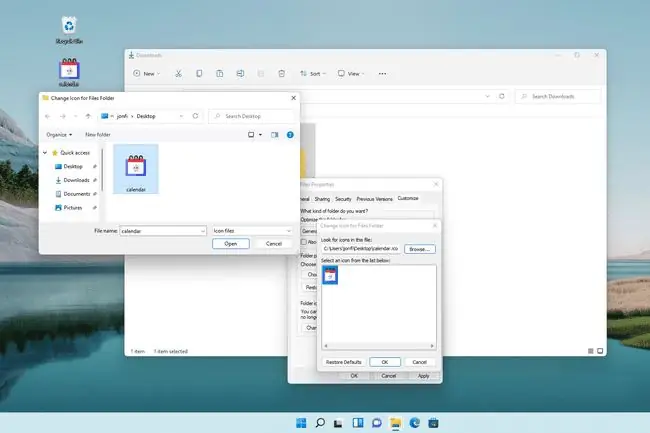Refresh the file picker Desktop location

(x=195, y=116)
